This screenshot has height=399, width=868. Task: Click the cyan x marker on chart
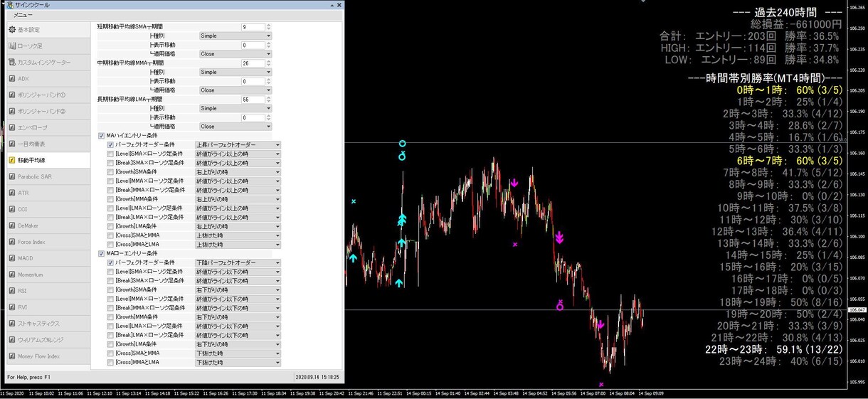click(354, 202)
